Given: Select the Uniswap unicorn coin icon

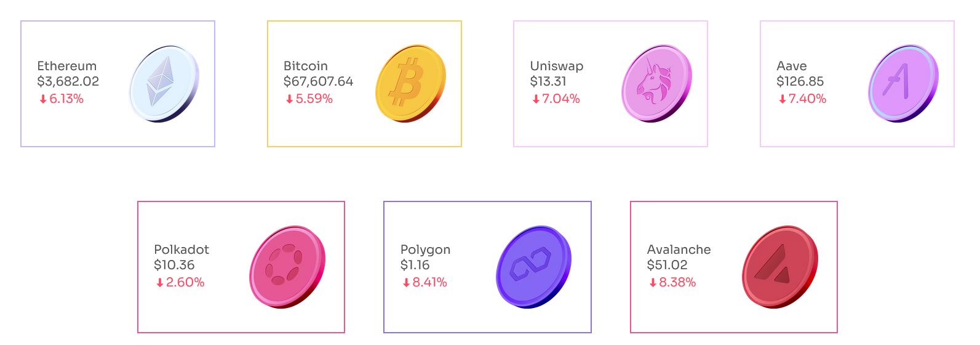Looking at the screenshot, I should tap(656, 83).
